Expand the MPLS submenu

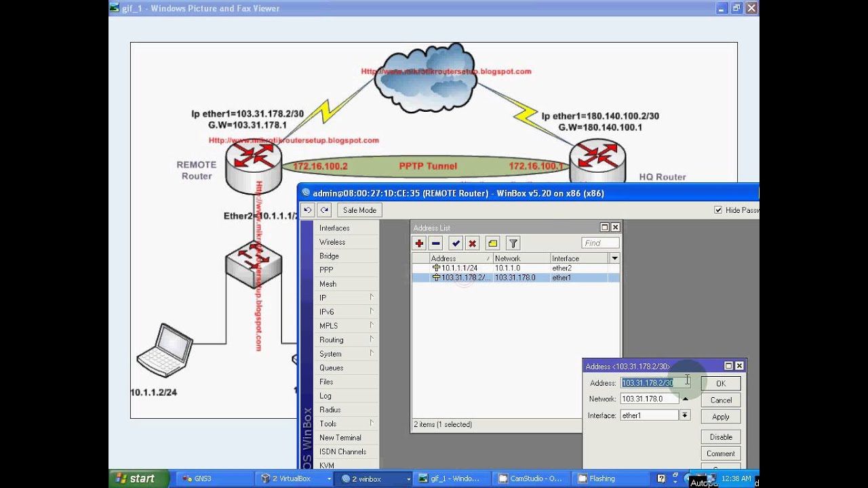coord(345,326)
